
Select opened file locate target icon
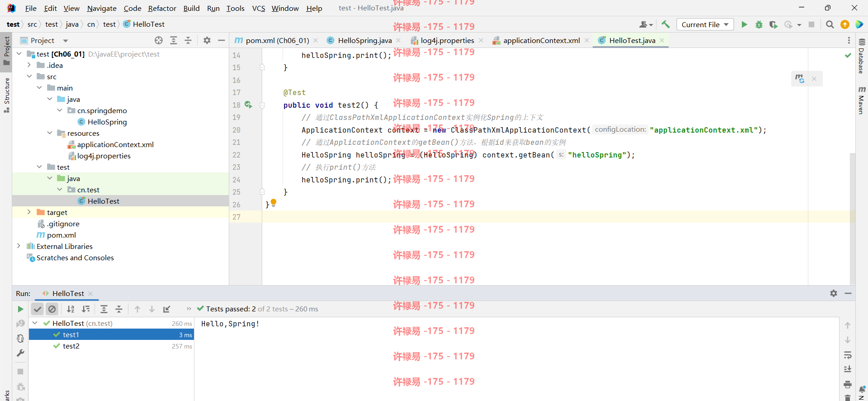coord(159,40)
